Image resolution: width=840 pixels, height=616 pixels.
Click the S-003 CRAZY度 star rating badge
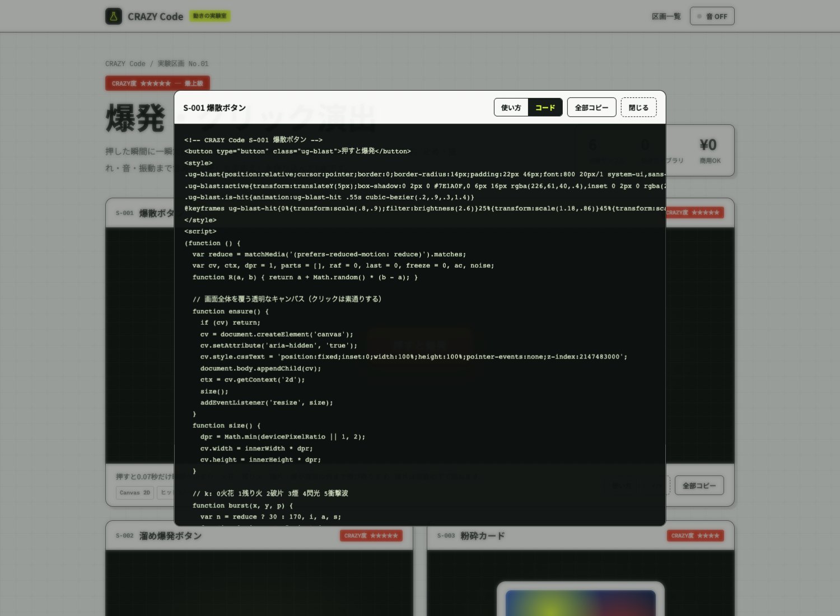(x=695, y=536)
